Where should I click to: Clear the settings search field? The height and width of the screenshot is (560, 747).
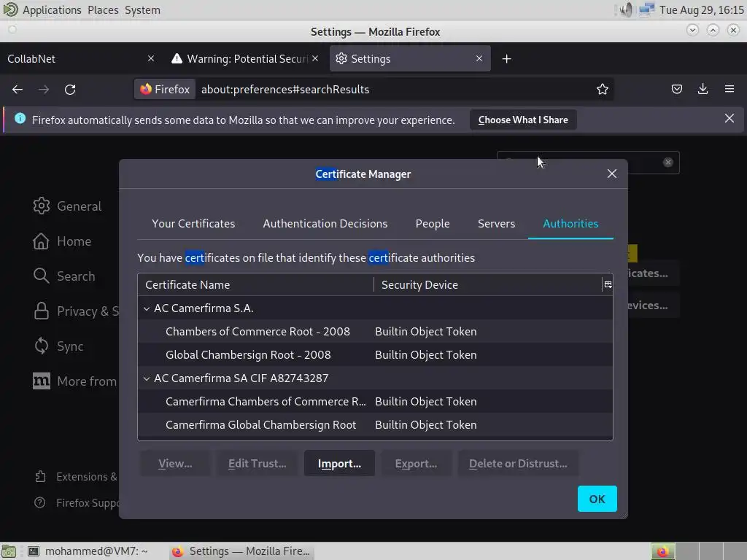click(x=667, y=163)
